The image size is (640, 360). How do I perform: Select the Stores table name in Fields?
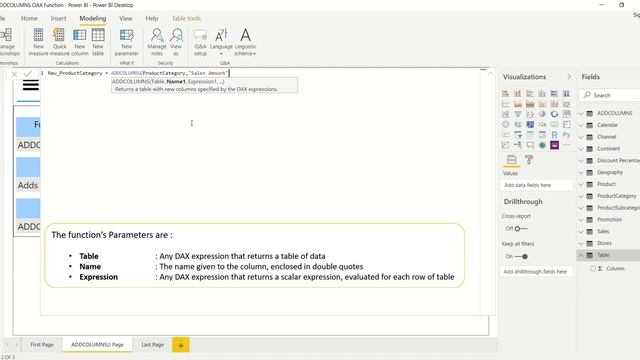[x=604, y=243]
